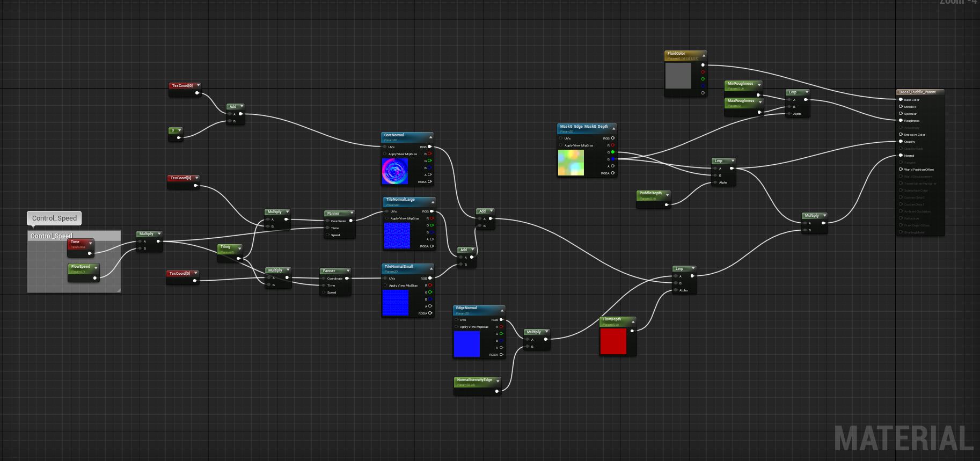Click the Specular input pin on Decal_Puddle_Parent
980x461 pixels.
pyautogui.click(x=901, y=113)
